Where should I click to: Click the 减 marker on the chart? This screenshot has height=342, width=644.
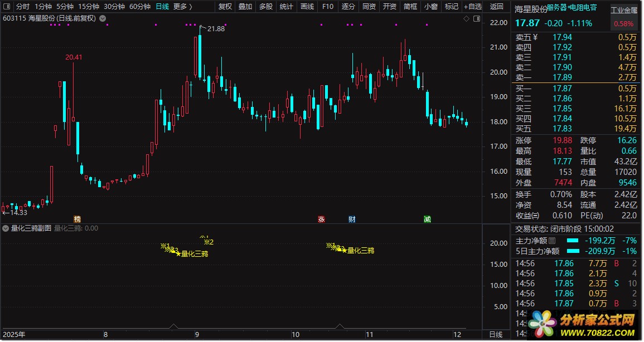point(427,219)
